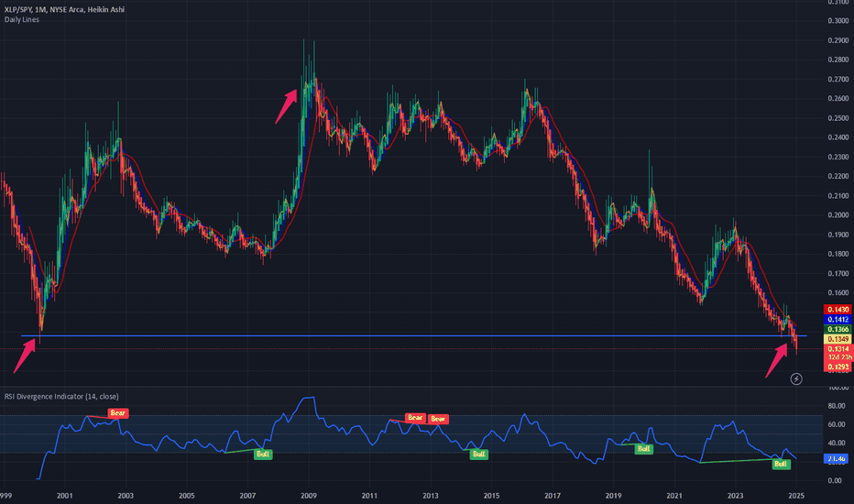The width and height of the screenshot is (854, 504).
Task: Click the Bull label near 2015
Action: [x=478, y=454]
